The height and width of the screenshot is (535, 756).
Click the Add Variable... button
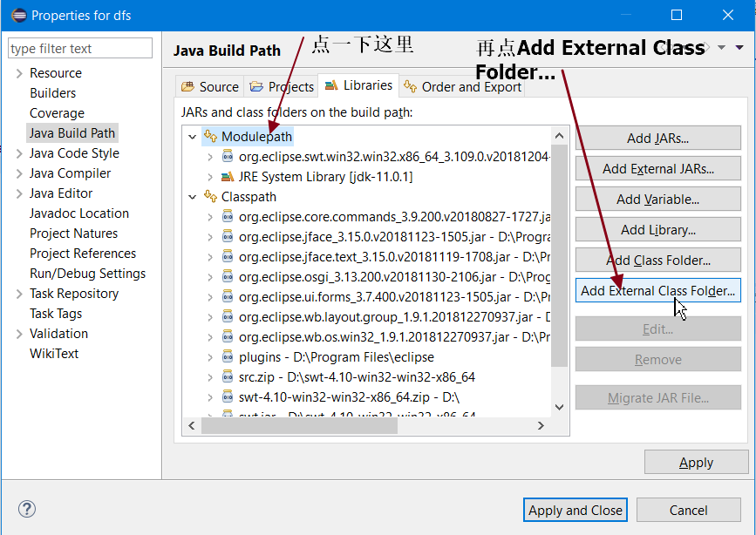point(658,199)
